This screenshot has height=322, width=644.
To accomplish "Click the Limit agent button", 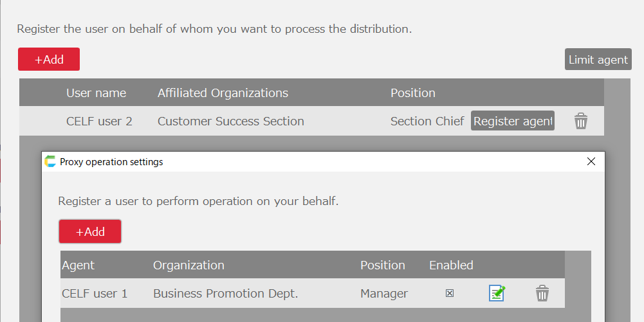I will (598, 60).
